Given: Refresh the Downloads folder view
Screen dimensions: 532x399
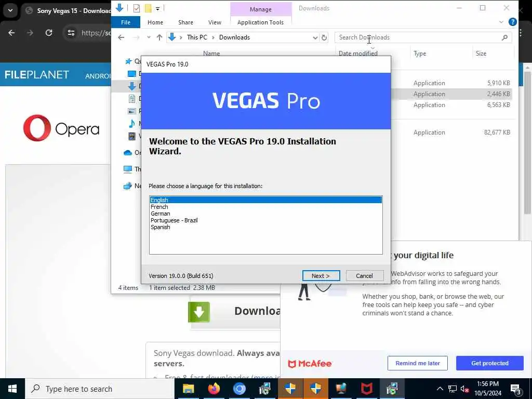Looking at the screenshot, I should click(324, 37).
